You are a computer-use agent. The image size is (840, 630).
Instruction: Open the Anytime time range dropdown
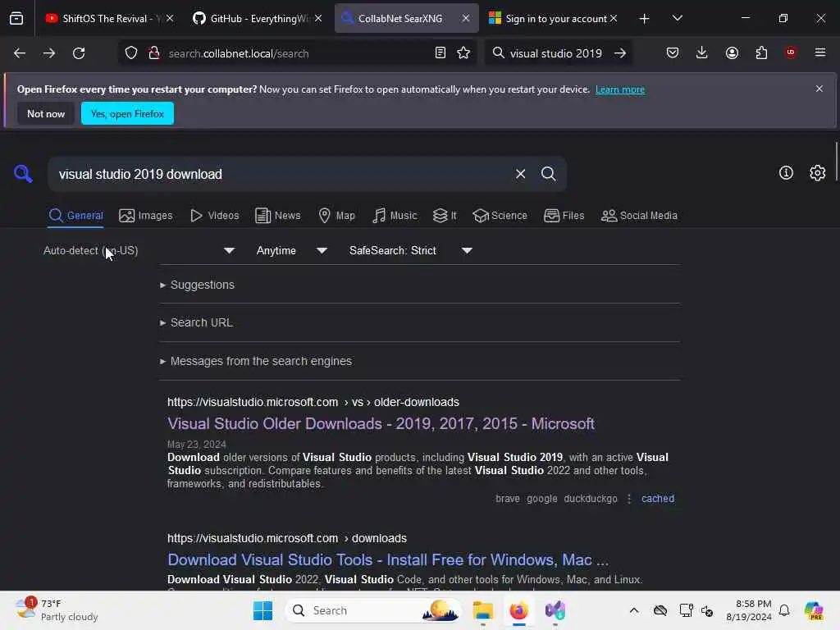coord(291,250)
